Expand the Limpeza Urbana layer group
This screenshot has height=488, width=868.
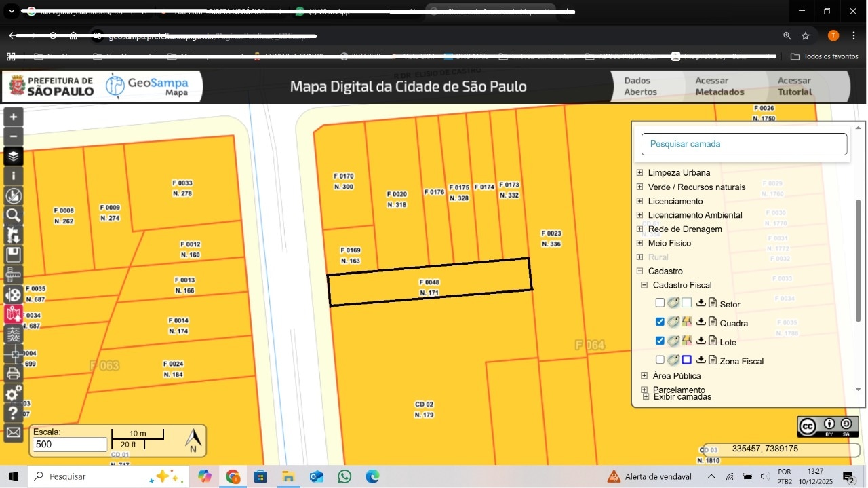[639, 172]
